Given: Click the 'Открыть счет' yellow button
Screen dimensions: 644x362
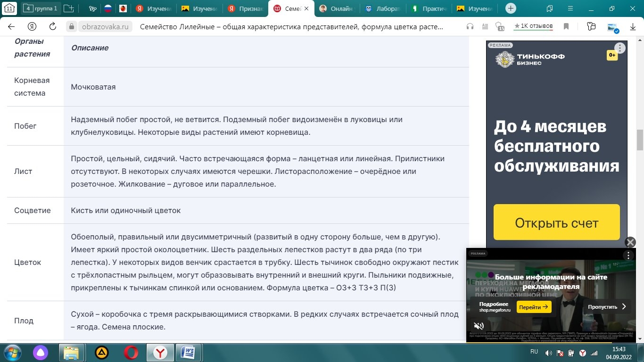Looking at the screenshot, I should (556, 222).
